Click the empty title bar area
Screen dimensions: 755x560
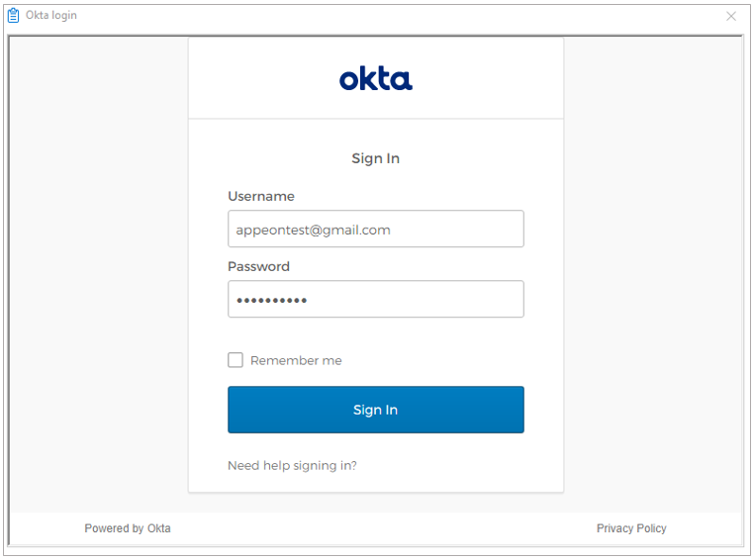pos(396,16)
